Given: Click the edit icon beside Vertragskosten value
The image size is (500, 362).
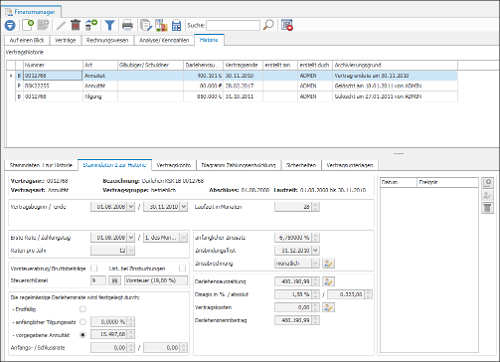Looking at the screenshot, I should pos(328,307).
